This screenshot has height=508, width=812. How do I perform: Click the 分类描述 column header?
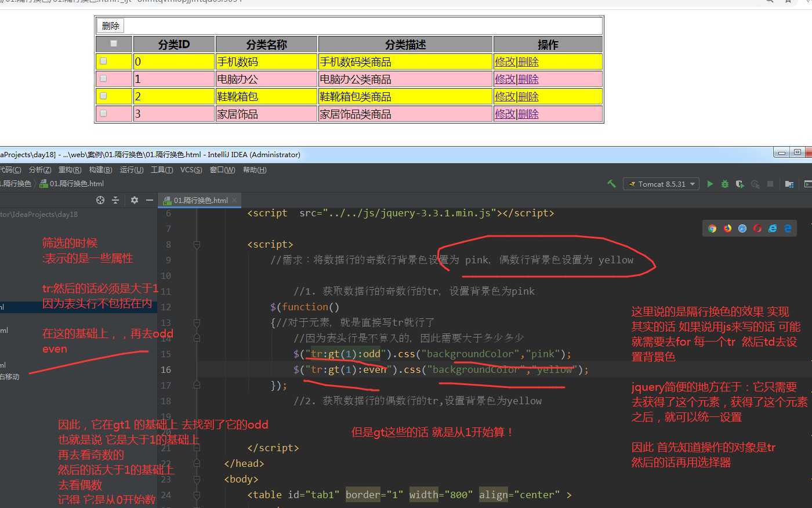pos(405,44)
